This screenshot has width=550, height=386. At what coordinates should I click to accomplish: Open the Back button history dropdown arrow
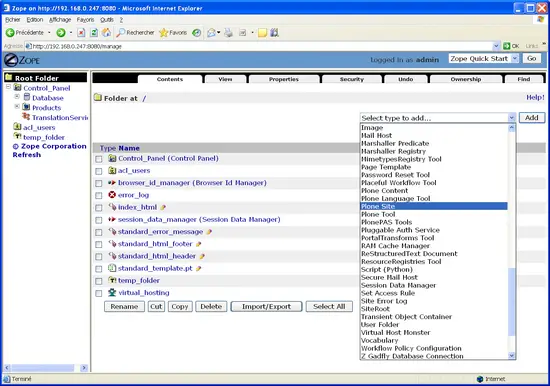[49, 33]
